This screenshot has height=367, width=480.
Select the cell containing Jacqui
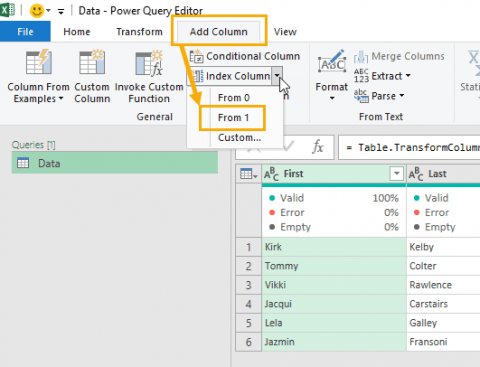tap(334, 304)
